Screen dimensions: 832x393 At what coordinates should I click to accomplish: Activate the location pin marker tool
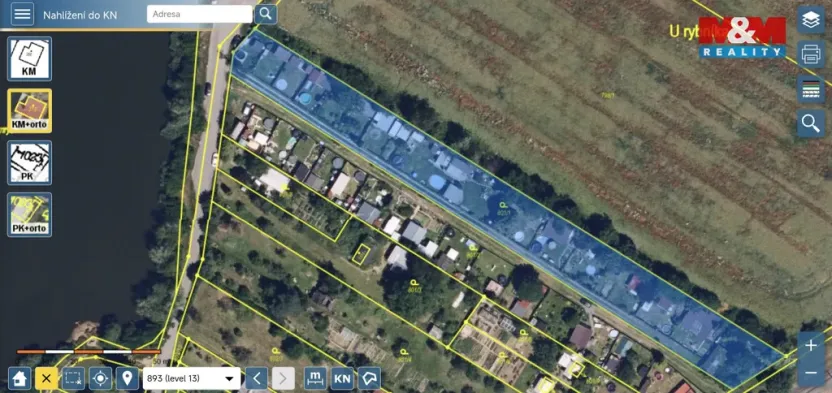pos(127,379)
